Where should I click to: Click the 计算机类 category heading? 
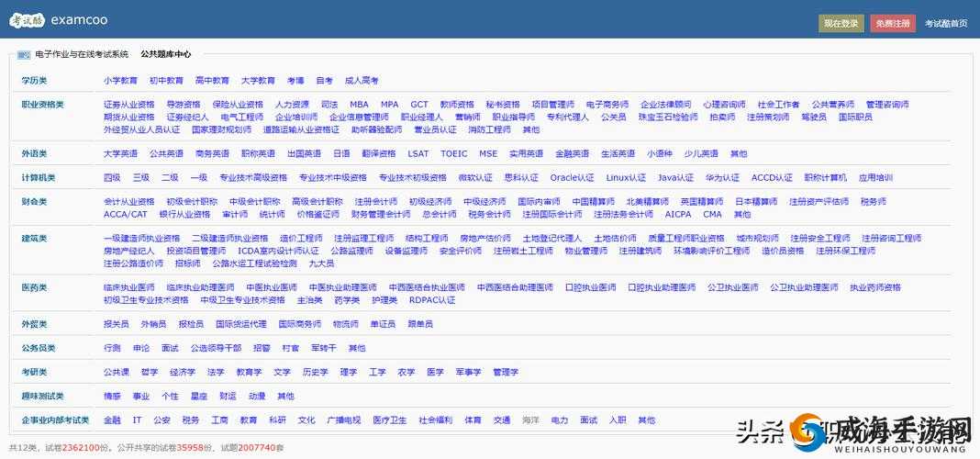[39, 177]
